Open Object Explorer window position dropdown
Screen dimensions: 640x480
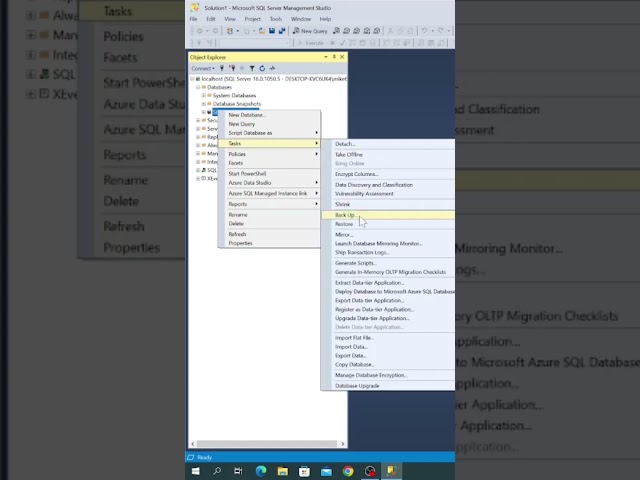click(x=326, y=57)
